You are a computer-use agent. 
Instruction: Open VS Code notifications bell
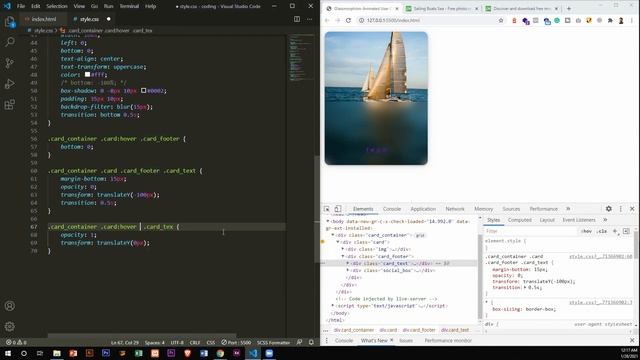tap(311, 342)
